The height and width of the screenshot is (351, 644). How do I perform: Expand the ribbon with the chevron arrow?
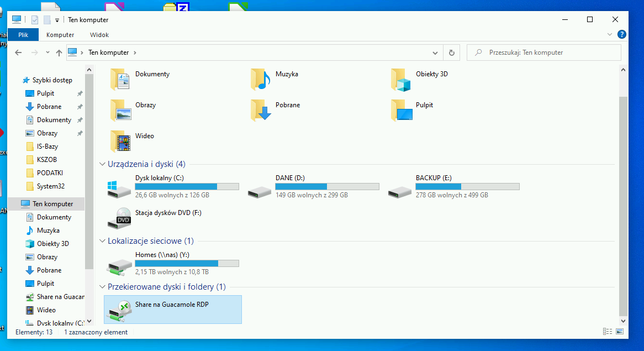point(610,34)
